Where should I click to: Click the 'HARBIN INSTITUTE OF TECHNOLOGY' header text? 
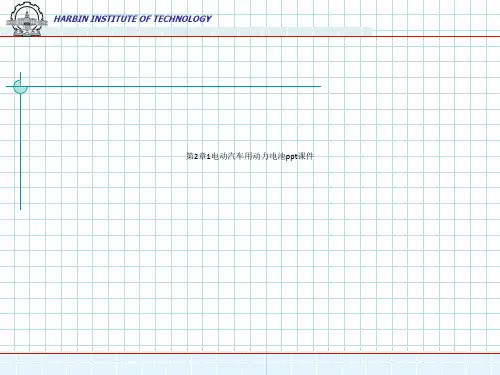(x=133, y=19)
